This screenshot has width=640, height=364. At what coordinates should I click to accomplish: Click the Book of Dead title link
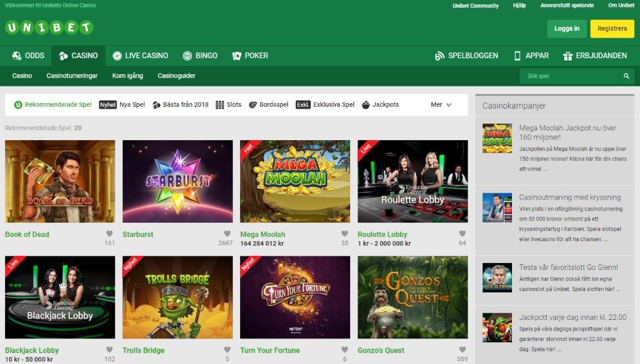point(27,234)
